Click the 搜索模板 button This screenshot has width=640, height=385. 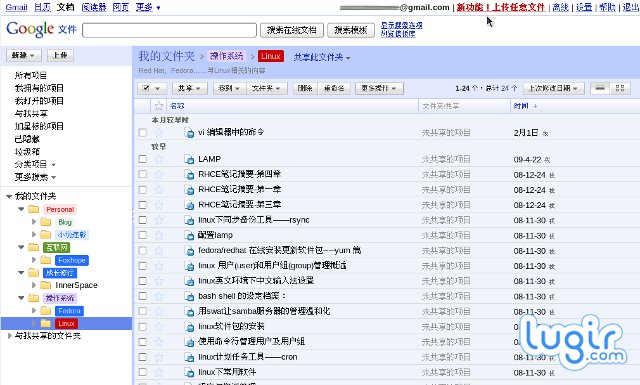tap(351, 30)
